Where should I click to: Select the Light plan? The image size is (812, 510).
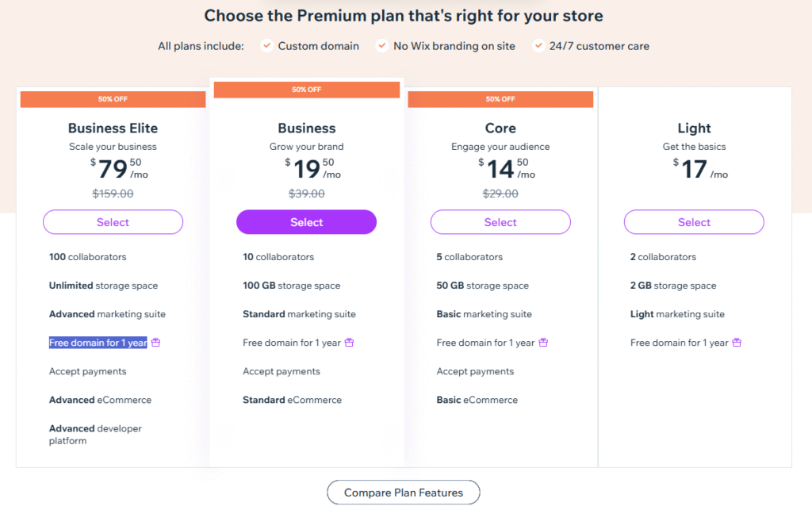click(694, 222)
